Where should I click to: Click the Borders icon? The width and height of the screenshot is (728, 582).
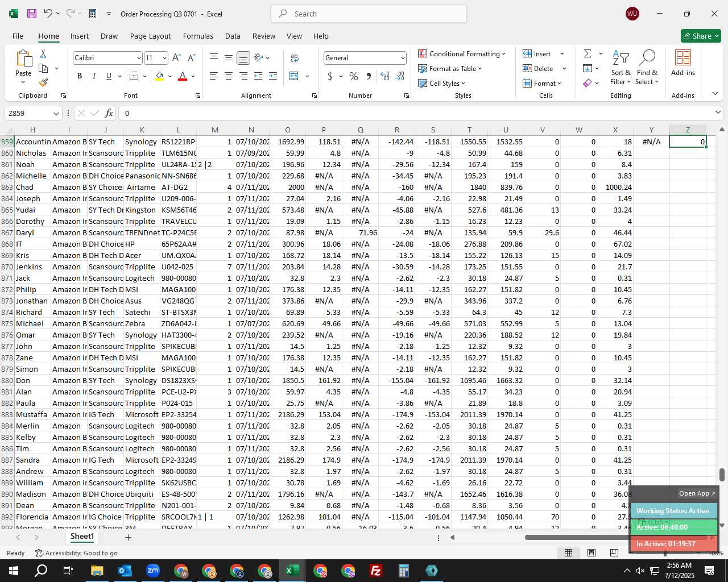(134, 76)
